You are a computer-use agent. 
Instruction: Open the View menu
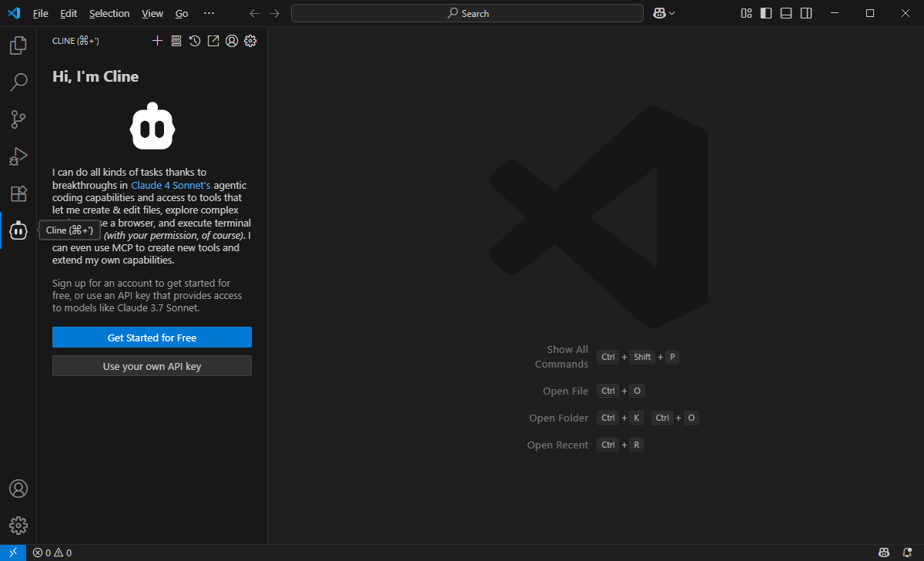pos(152,13)
